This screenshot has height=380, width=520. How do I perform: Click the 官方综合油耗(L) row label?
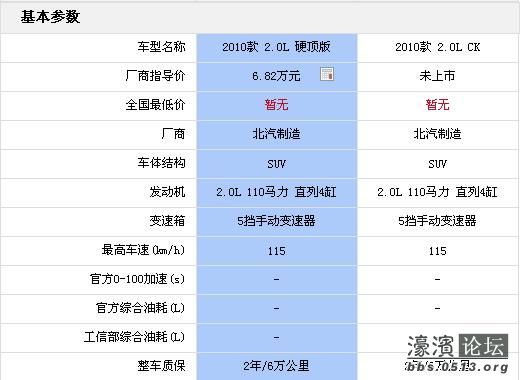[x=140, y=308]
